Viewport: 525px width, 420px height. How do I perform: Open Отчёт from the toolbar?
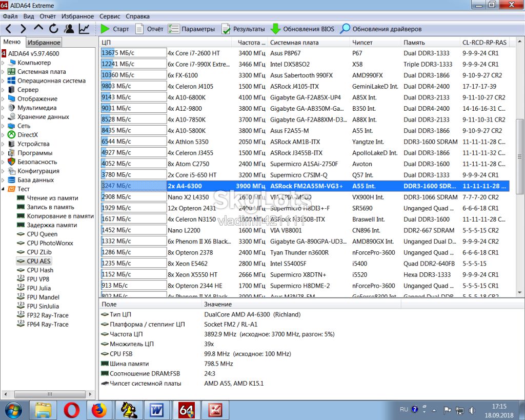[x=149, y=29]
